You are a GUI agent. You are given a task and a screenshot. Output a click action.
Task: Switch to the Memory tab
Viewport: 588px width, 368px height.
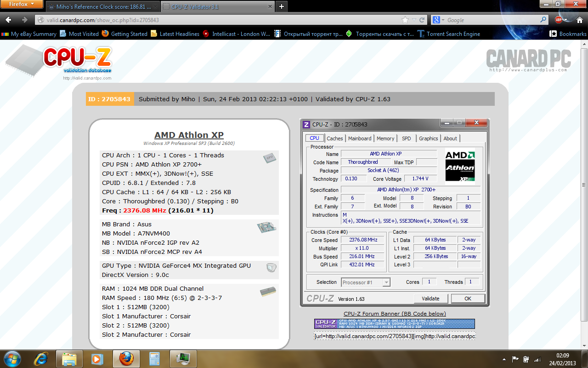(x=385, y=138)
